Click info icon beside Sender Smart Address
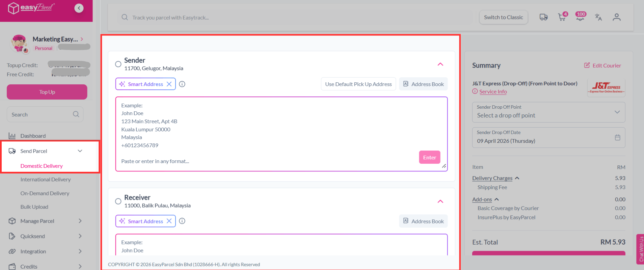 182,84
